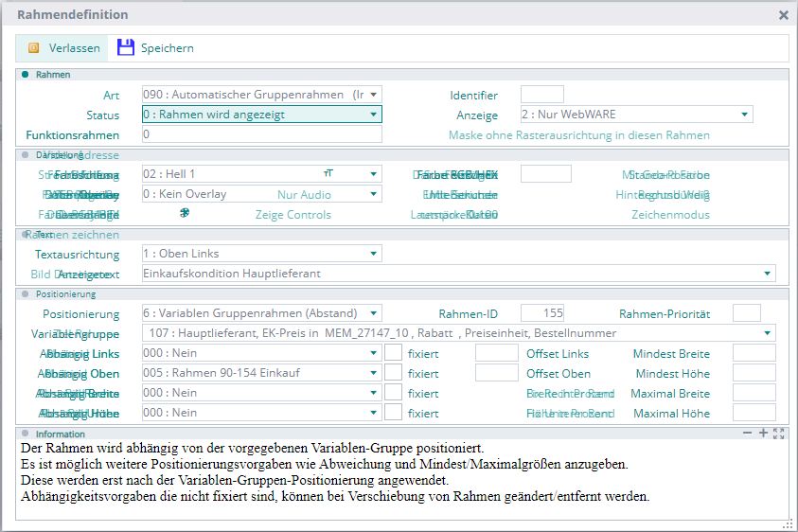This screenshot has width=798, height=532.
Task: Maximize the Information panel with expand icon
Action: (x=779, y=433)
